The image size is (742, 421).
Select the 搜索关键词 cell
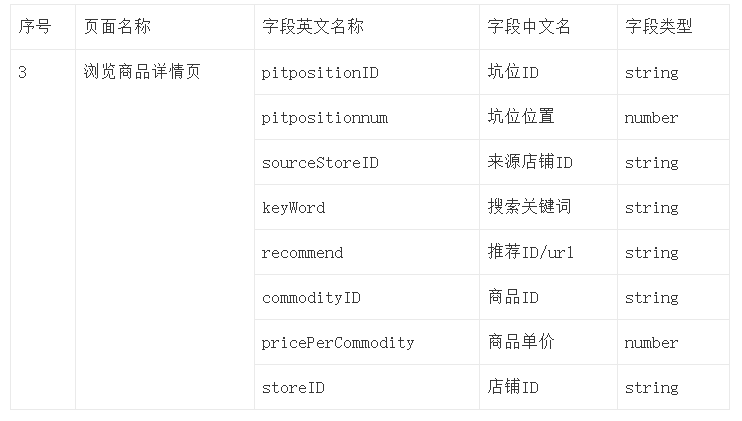tap(529, 207)
